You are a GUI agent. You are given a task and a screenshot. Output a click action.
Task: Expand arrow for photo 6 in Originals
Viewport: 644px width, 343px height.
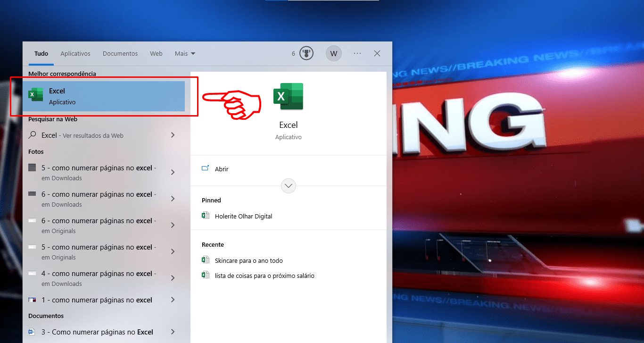(173, 225)
